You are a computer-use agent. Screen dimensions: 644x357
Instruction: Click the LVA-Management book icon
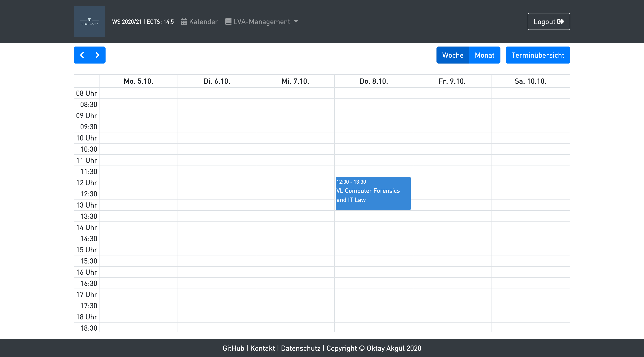[x=228, y=21]
